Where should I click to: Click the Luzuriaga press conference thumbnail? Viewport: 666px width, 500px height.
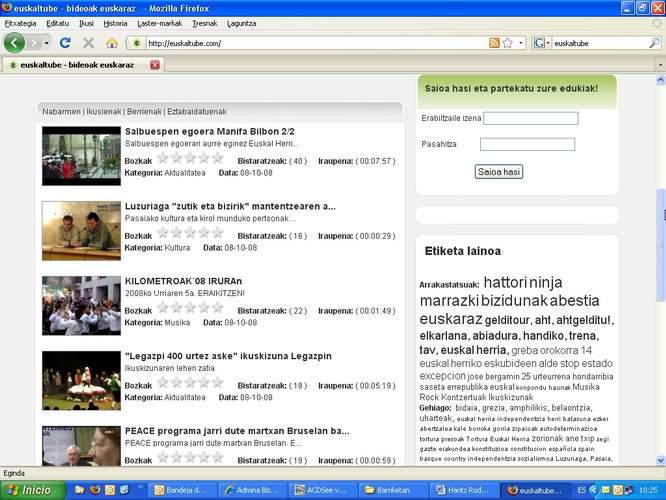point(81,231)
